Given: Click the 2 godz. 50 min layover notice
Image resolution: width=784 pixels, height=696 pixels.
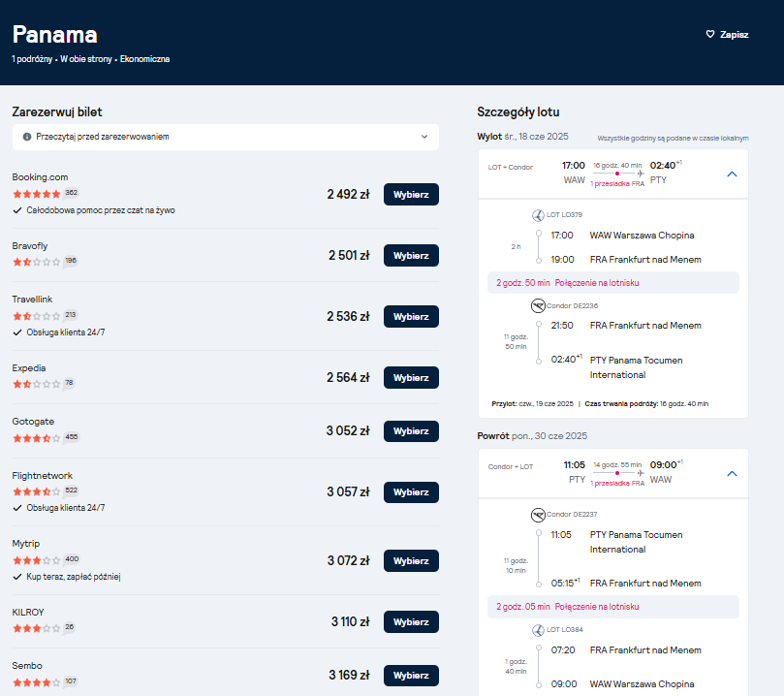Looking at the screenshot, I should (x=613, y=282).
